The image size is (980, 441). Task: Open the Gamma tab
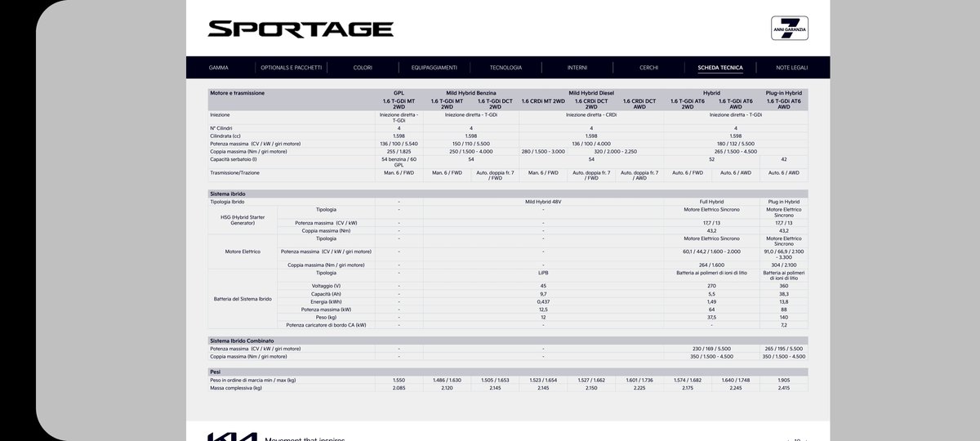coord(219,68)
